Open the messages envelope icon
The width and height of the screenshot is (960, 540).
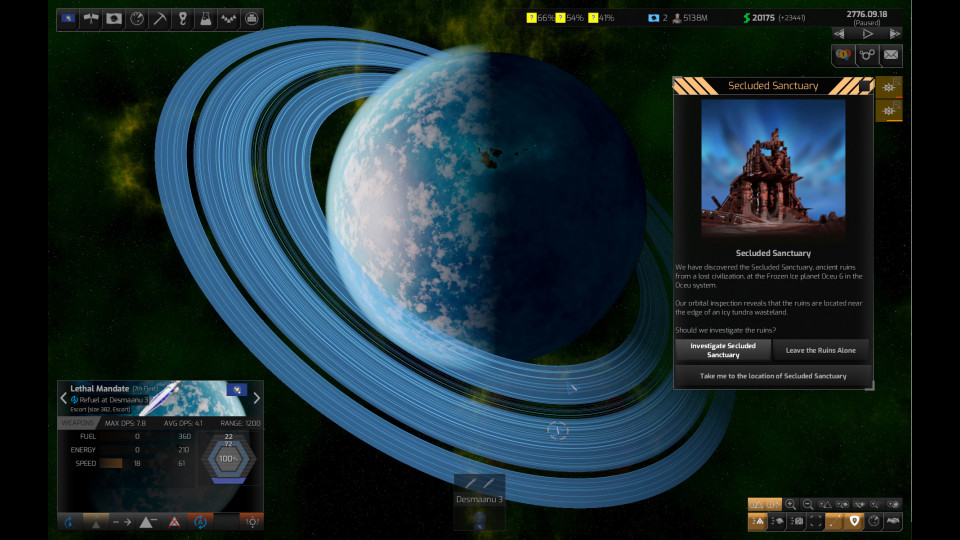point(890,55)
